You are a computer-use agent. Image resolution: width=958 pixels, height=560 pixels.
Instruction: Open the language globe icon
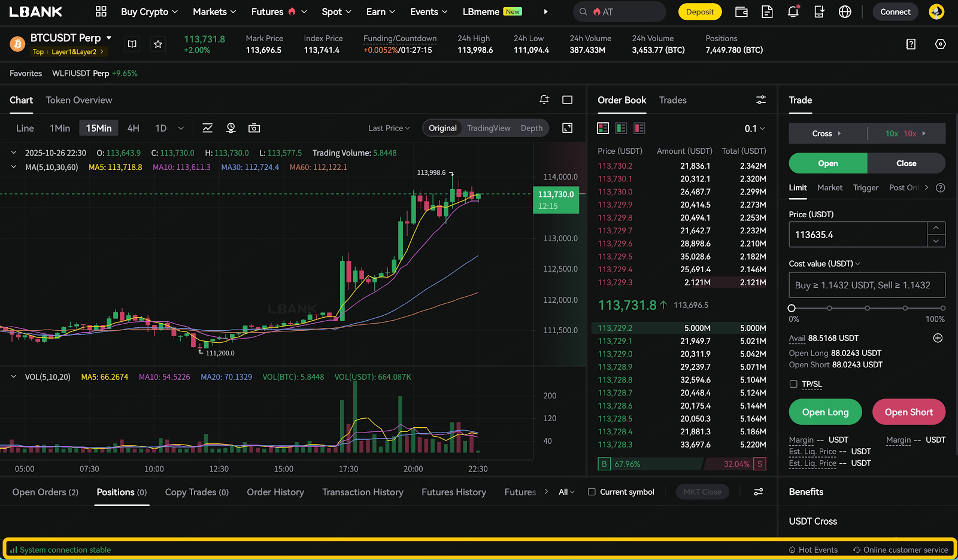coord(845,12)
